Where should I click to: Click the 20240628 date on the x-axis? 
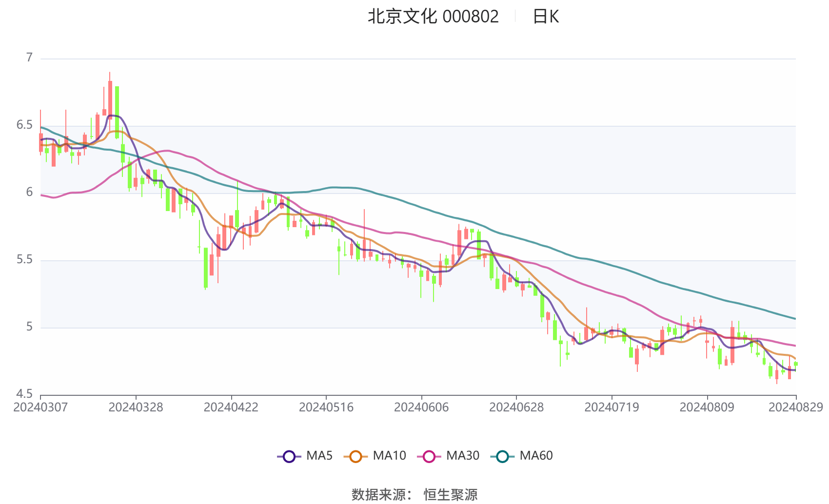516,407
